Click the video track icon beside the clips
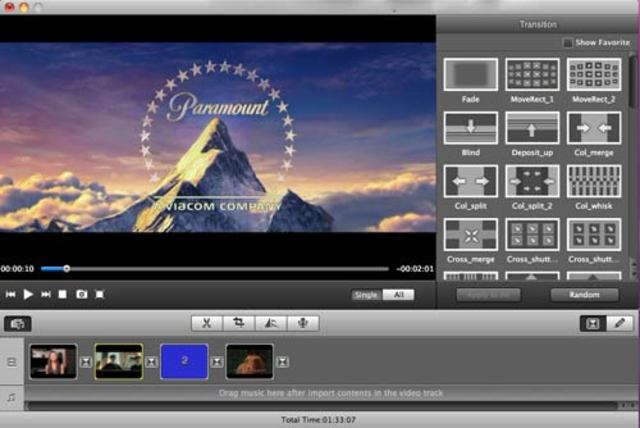 click(11, 362)
